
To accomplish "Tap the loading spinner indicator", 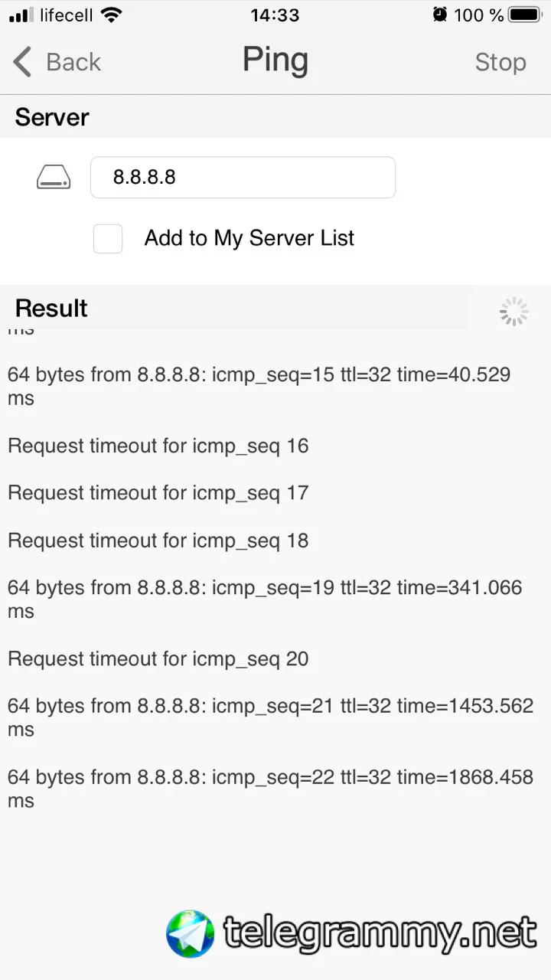I will tap(514, 312).
